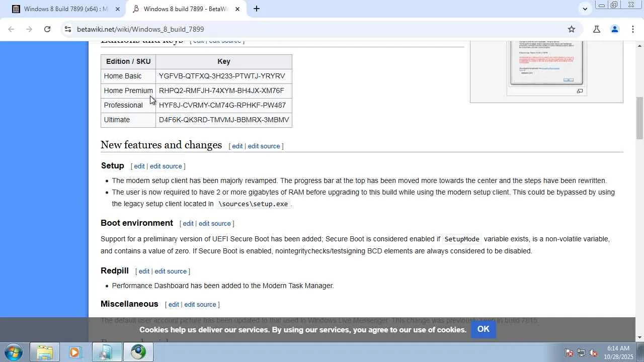The image size is (644, 362).
Task: Bookmark this page with the star icon
Action: pos(572,29)
